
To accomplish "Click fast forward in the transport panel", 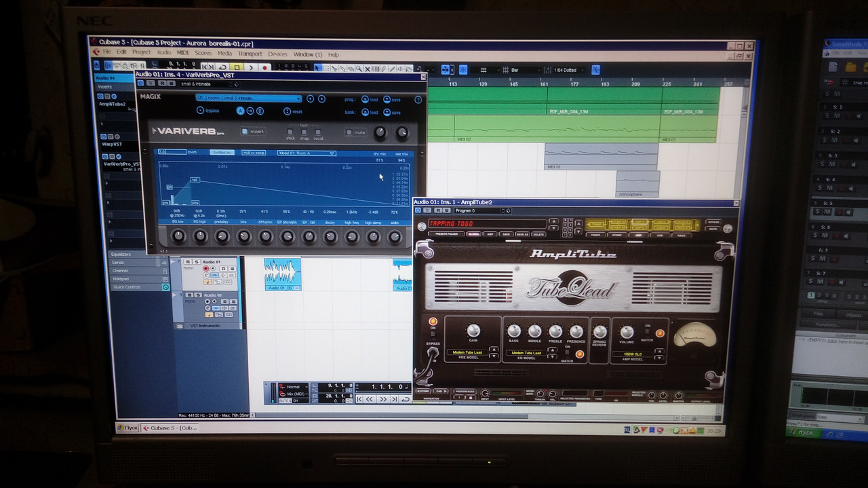I will [383, 399].
